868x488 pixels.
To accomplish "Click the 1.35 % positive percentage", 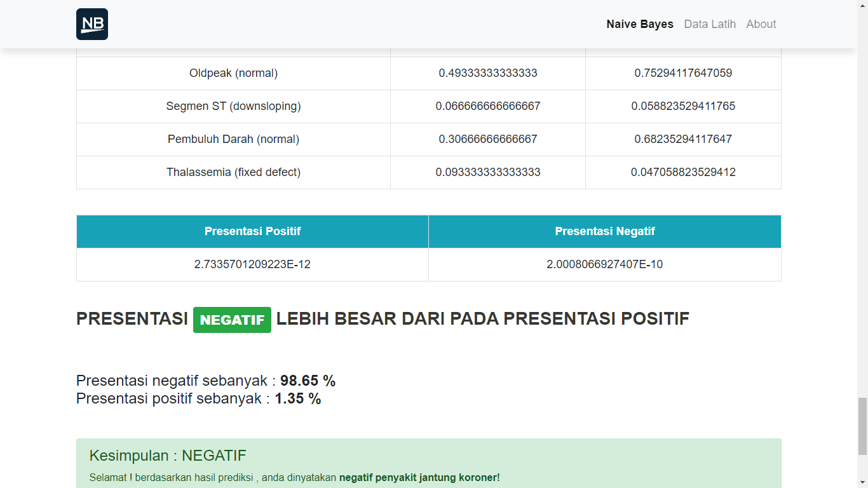I will click(297, 398).
